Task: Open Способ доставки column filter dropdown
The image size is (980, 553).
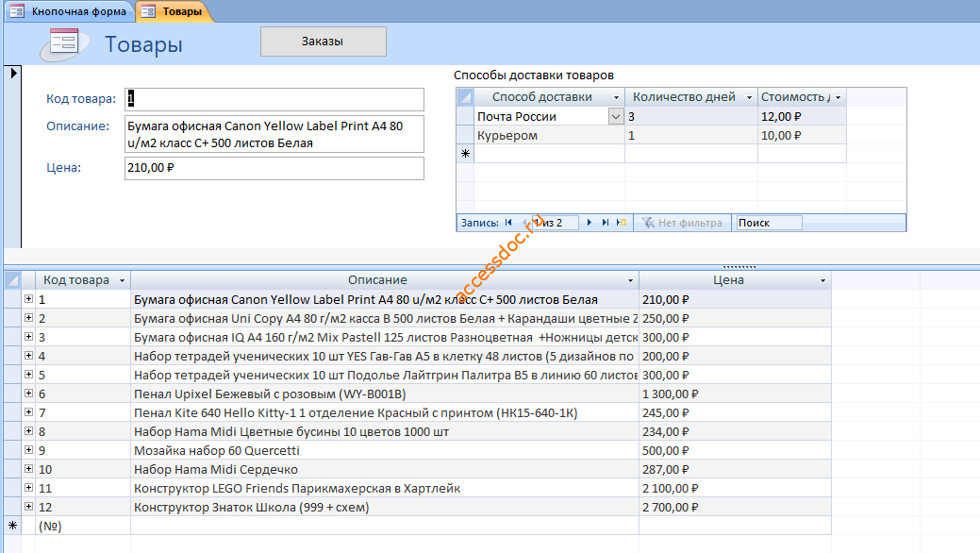Action: click(616, 97)
